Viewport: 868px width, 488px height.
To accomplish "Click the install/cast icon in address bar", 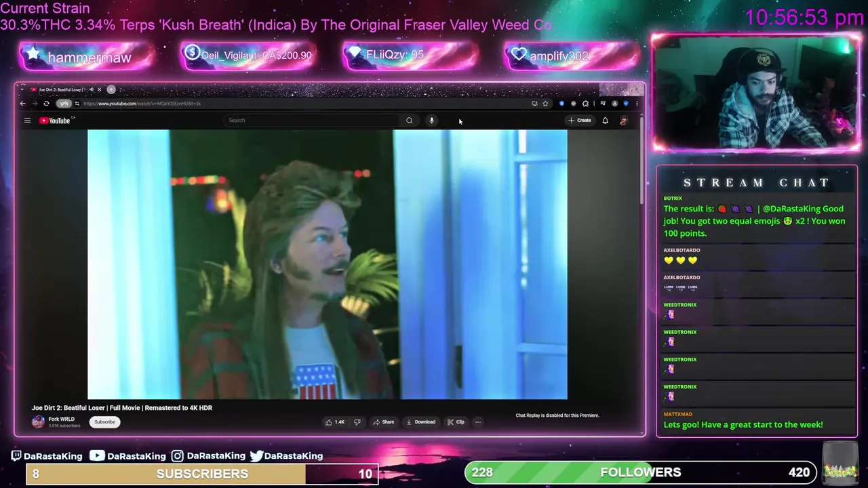I will tap(534, 104).
